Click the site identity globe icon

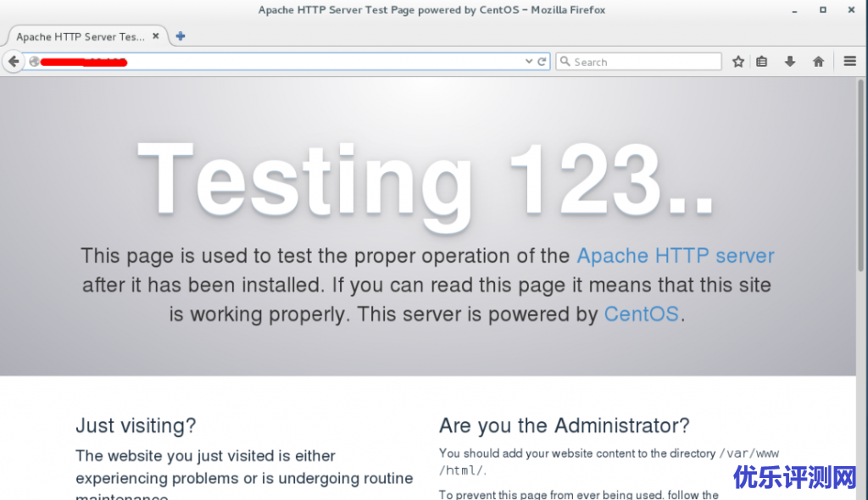tap(34, 62)
